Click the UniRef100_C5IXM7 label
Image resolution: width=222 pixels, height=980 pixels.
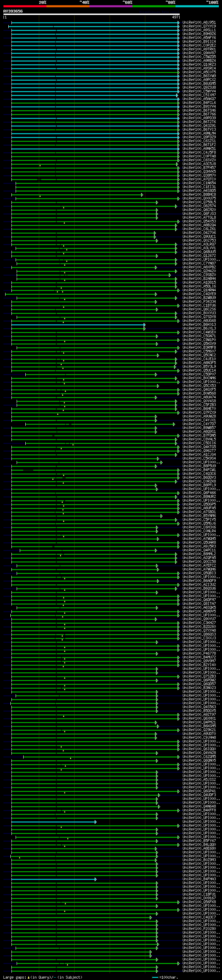click(199, 95)
